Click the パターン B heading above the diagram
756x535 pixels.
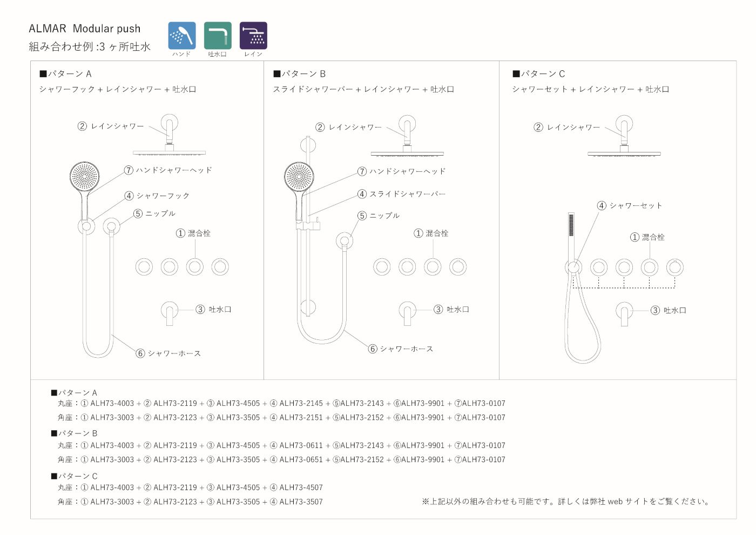[x=300, y=73]
